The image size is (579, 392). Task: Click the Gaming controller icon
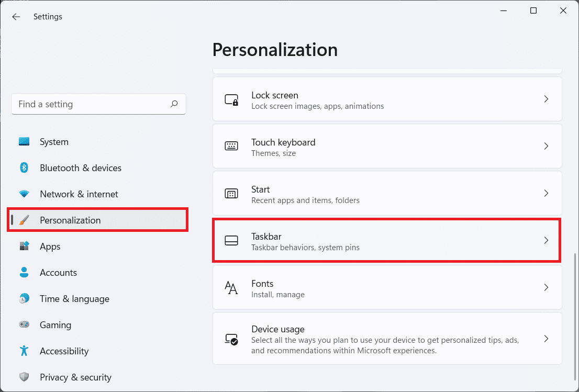pyautogui.click(x=24, y=324)
